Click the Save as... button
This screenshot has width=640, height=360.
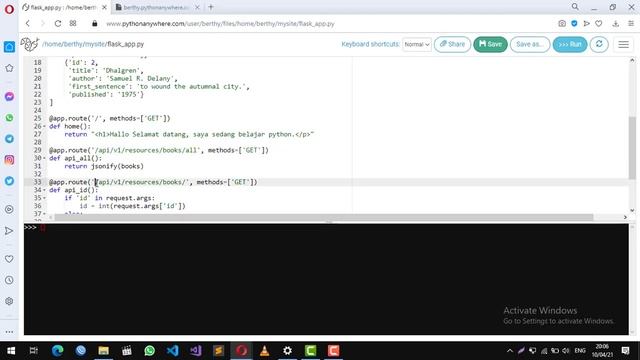tap(530, 44)
